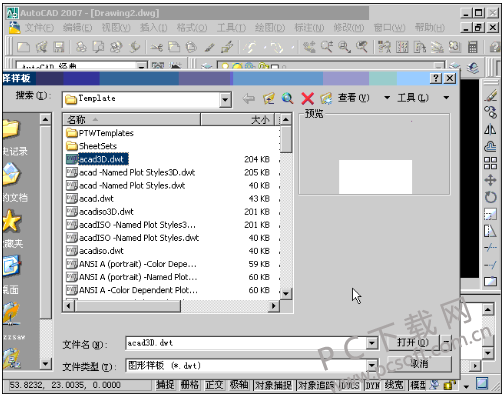Select the Rotate tool in modify toolbar

[x=490, y=197]
